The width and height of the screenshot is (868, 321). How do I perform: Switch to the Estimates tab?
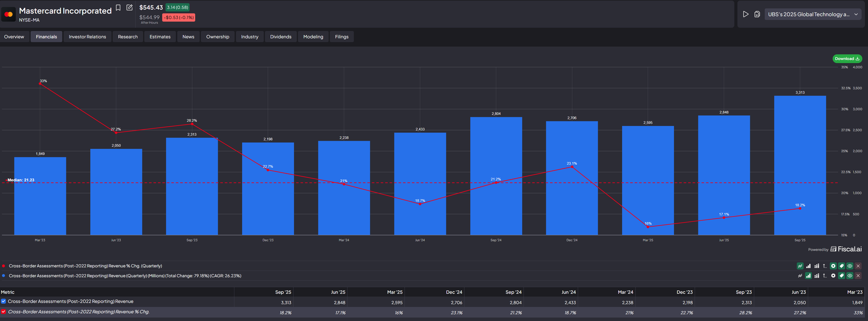tap(160, 37)
